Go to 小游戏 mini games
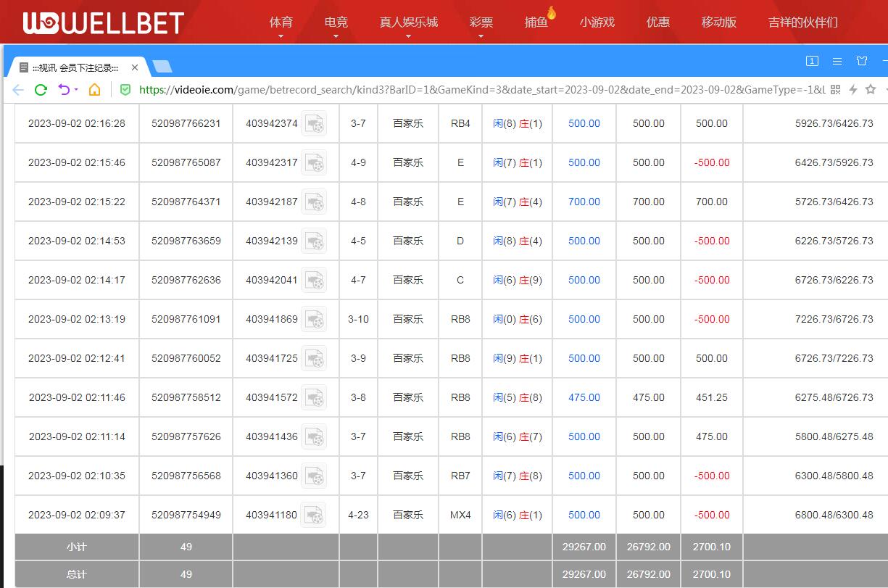This screenshot has height=588, width=888. point(597,22)
